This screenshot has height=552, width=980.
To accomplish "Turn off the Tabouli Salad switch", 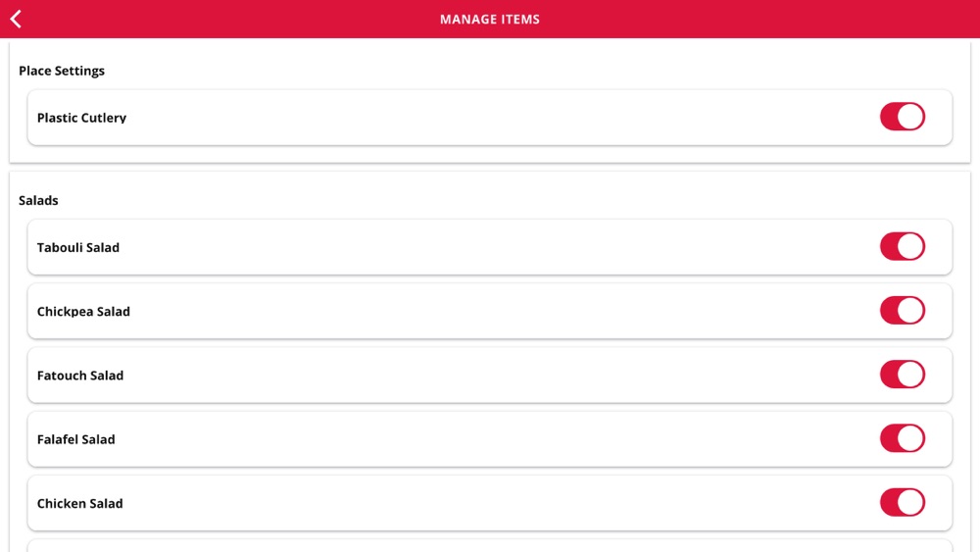I will coord(903,246).
